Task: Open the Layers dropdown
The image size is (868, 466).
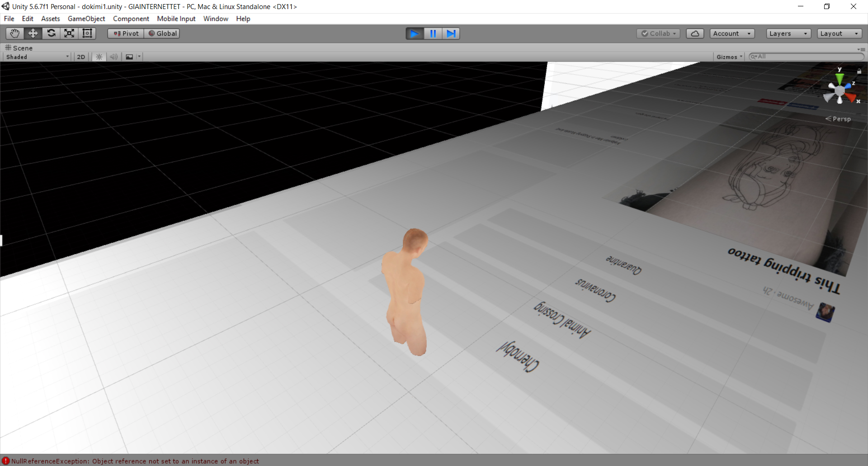Action: [788, 33]
